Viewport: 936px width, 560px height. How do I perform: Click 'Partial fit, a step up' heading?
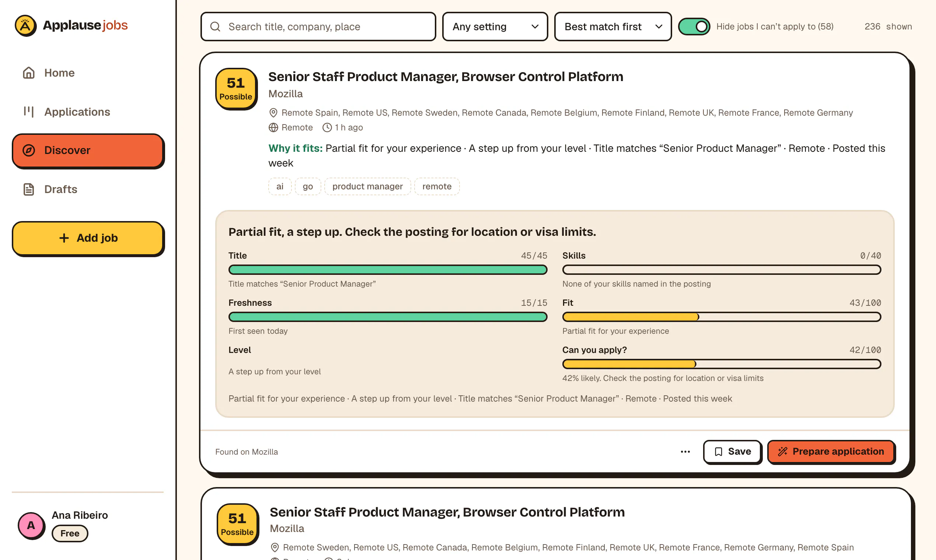(x=412, y=232)
